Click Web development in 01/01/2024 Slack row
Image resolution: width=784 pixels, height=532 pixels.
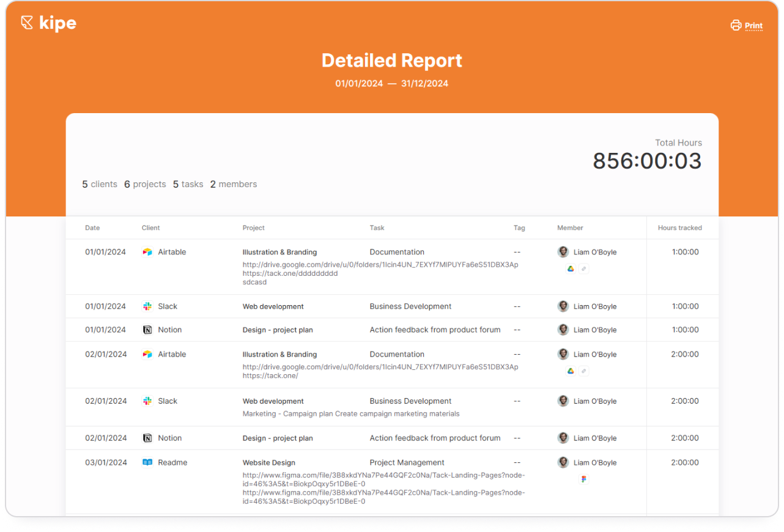[x=273, y=306]
